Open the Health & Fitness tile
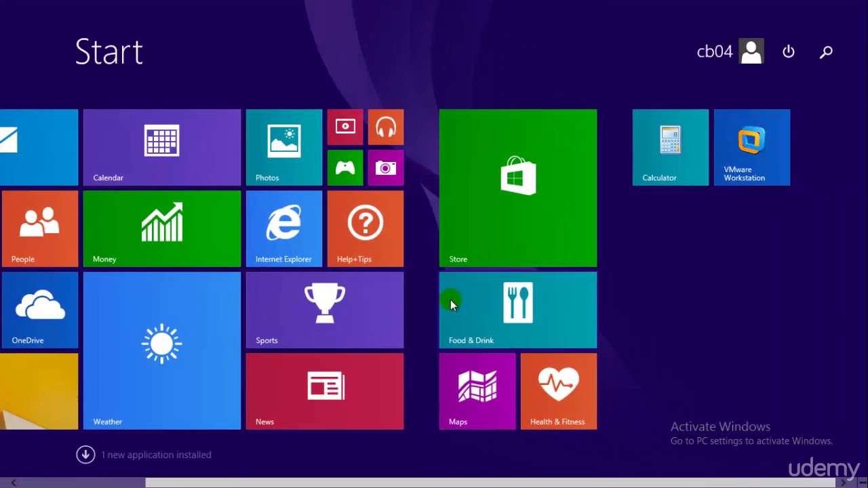Screen dimensions: 868x488 tap(559, 391)
